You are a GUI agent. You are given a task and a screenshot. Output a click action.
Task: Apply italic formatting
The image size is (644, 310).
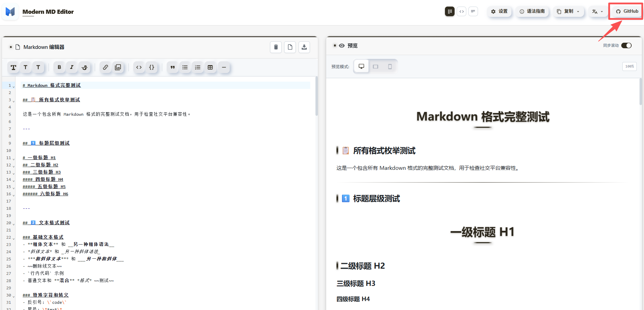[72, 68]
